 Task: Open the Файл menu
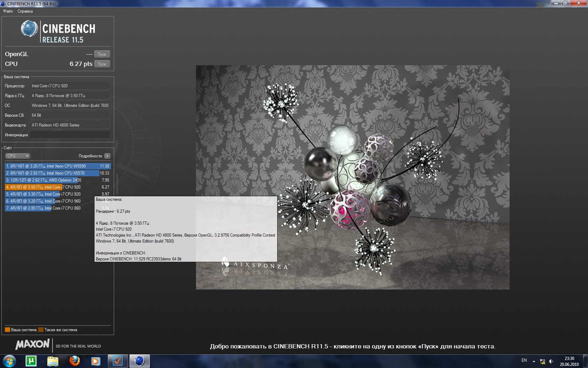(8, 11)
